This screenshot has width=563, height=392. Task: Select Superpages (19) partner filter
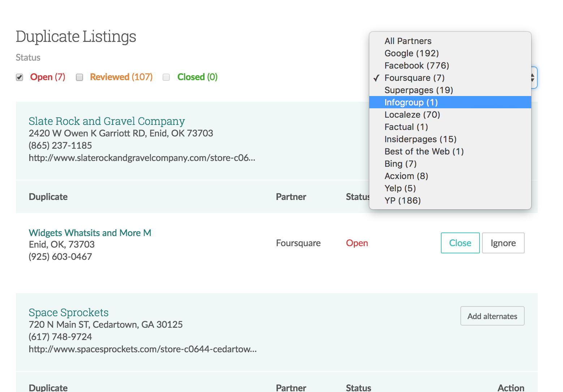click(418, 90)
